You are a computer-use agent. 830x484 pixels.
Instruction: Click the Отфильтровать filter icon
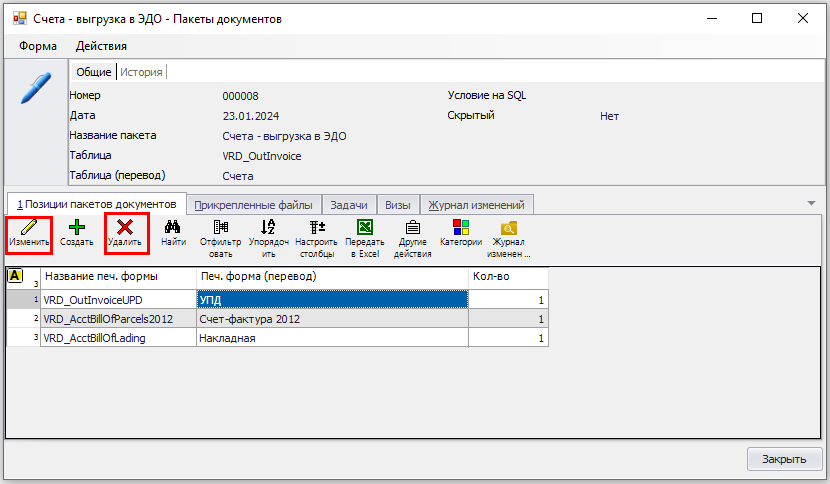220,228
